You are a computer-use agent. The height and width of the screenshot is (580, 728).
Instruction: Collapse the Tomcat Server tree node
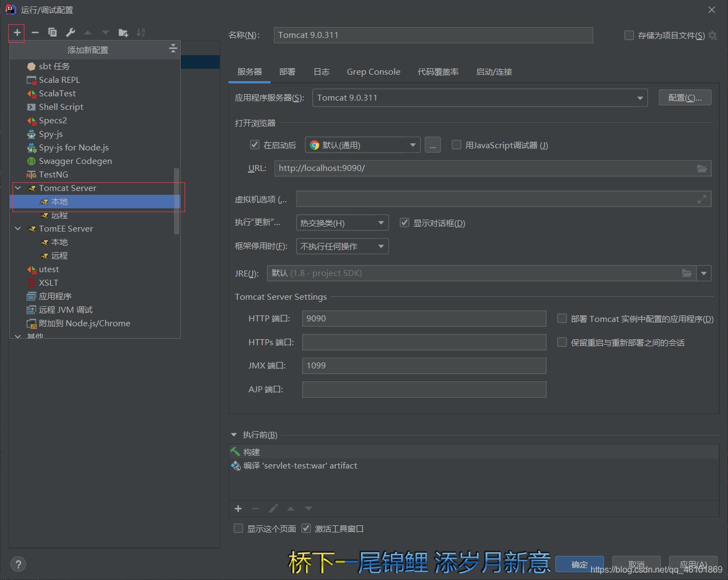tap(18, 188)
